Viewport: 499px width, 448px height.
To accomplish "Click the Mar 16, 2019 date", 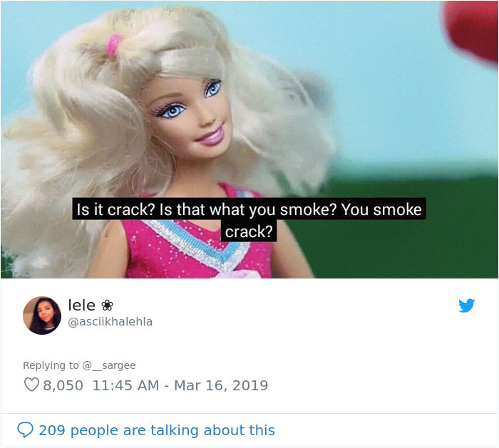I will pyautogui.click(x=221, y=385).
